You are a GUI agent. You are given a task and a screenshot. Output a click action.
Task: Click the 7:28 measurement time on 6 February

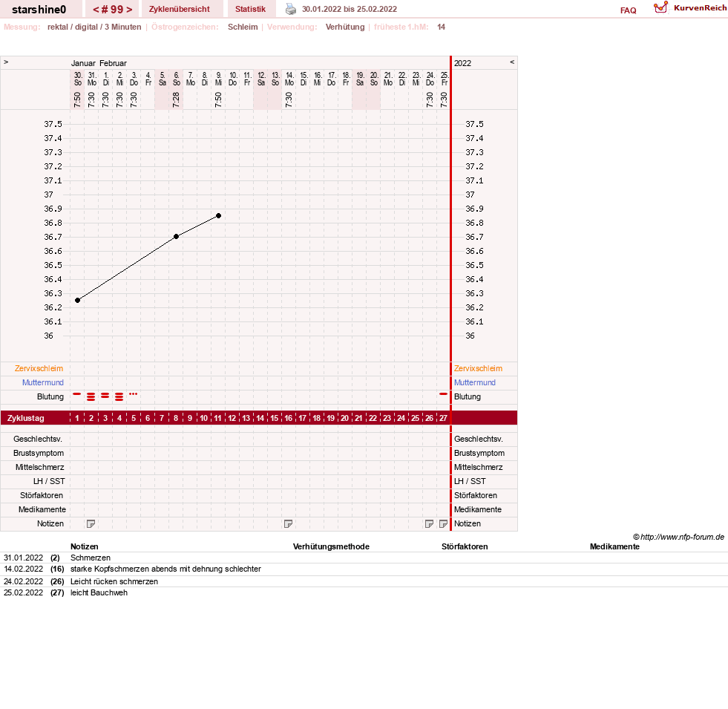tap(176, 99)
